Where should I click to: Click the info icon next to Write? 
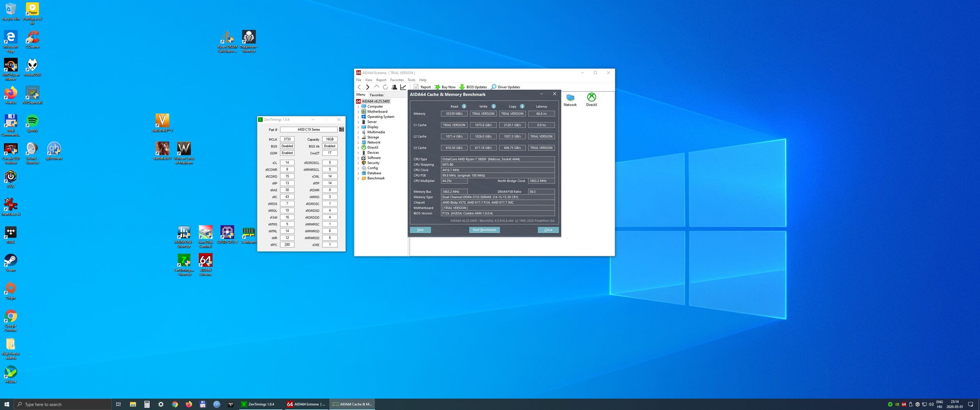coord(494,106)
